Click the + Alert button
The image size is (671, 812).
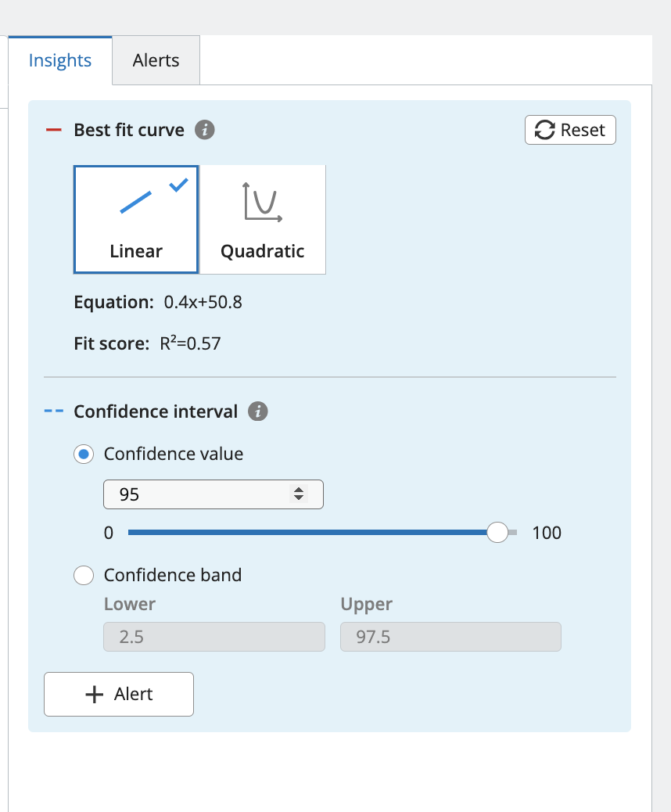tap(119, 695)
